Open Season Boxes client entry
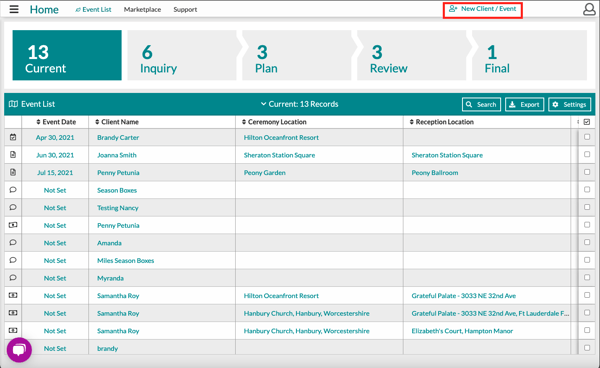The image size is (600, 368). pyautogui.click(x=117, y=190)
